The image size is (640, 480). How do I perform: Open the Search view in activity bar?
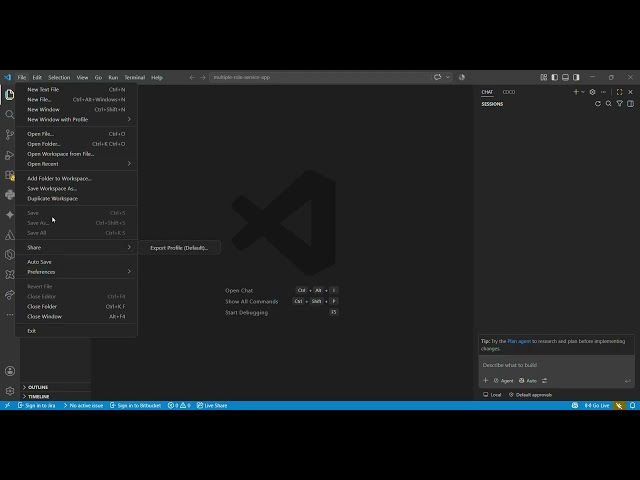click(10, 115)
